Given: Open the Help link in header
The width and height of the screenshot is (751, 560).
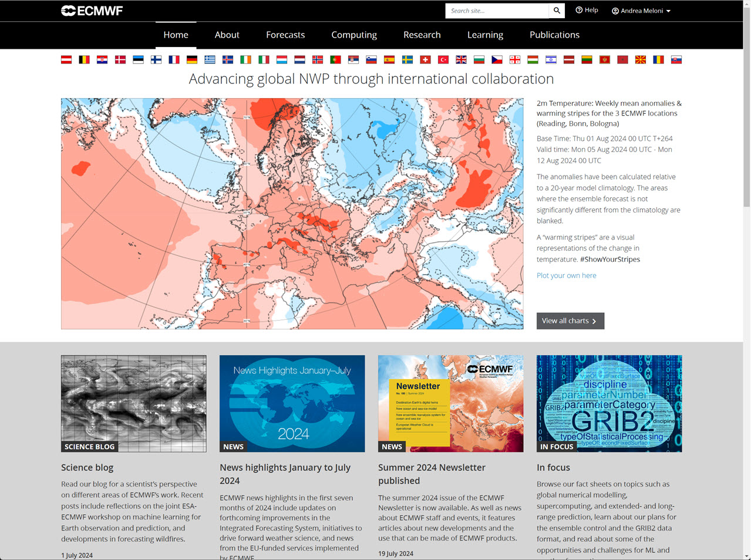Looking at the screenshot, I should [587, 10].
